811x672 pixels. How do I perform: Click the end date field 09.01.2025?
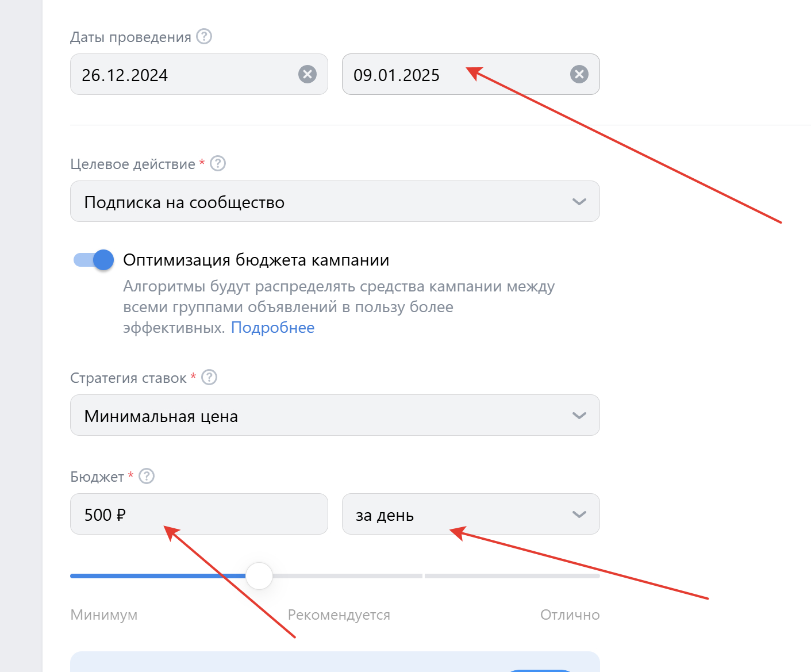448,75
